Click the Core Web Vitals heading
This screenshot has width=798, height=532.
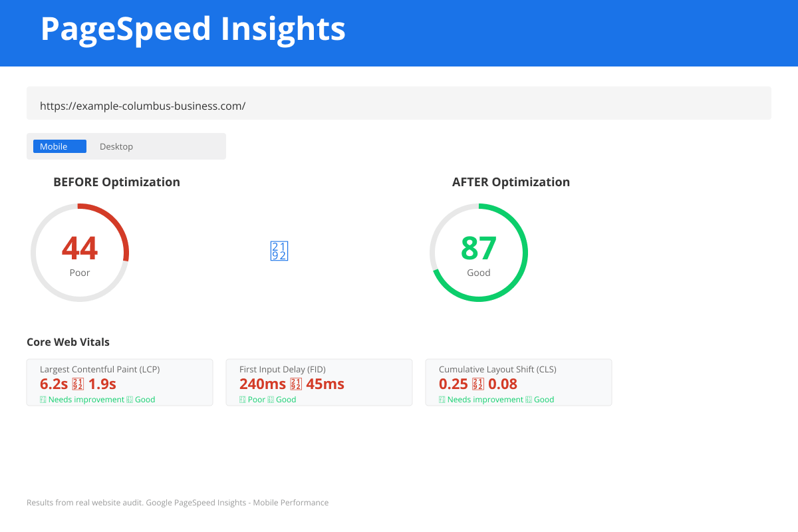click(x=68, y=342)
